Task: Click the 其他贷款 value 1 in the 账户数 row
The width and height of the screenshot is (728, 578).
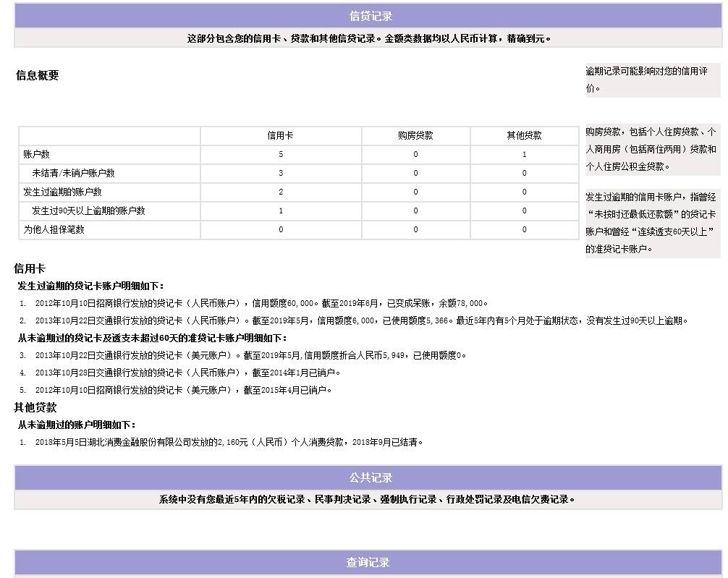Action: click(524, 154)
